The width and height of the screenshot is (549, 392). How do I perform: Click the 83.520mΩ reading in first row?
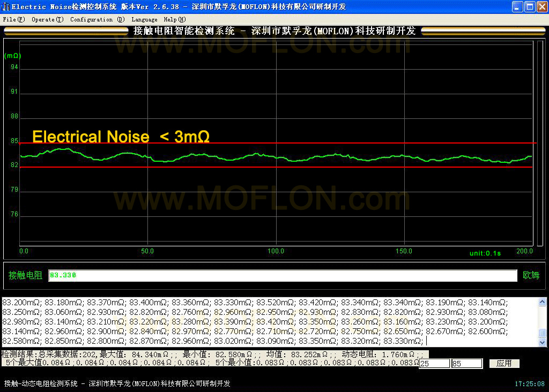tap(276, 303)
